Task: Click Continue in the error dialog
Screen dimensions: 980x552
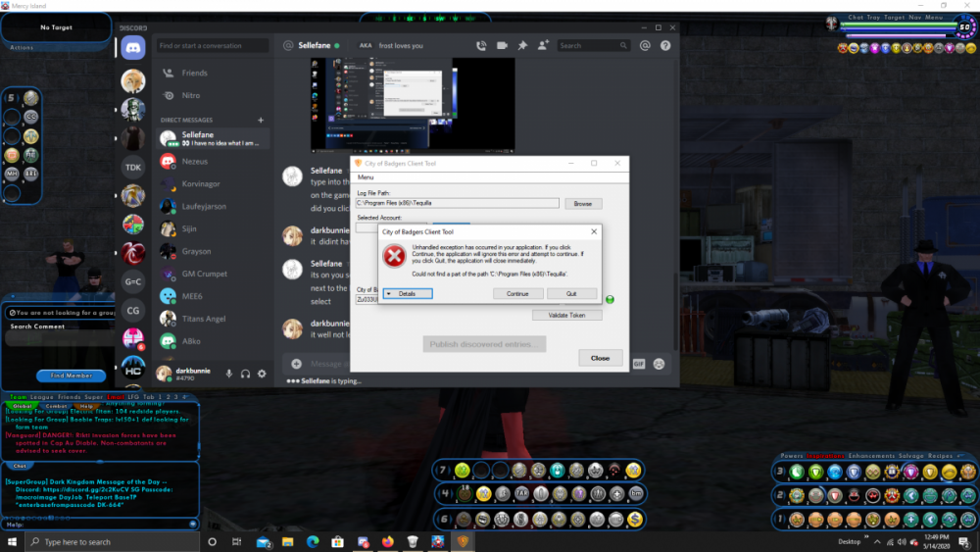Action: (517, 294)
